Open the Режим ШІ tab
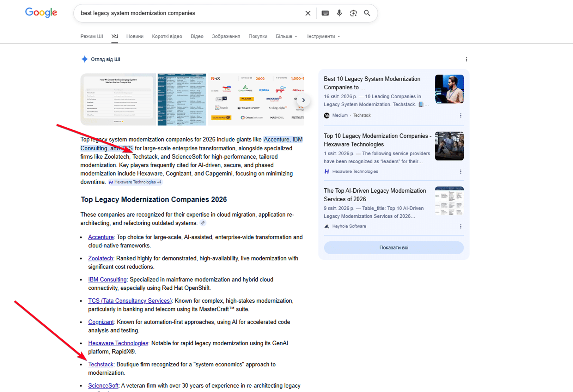This screenshot has width=573, height=392. [92, 36]
